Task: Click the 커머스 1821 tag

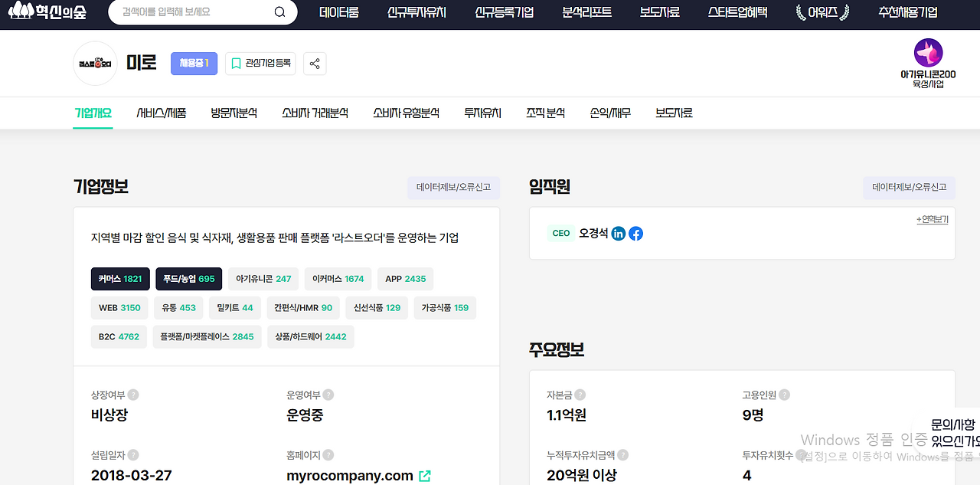Action: click(120, 279)
